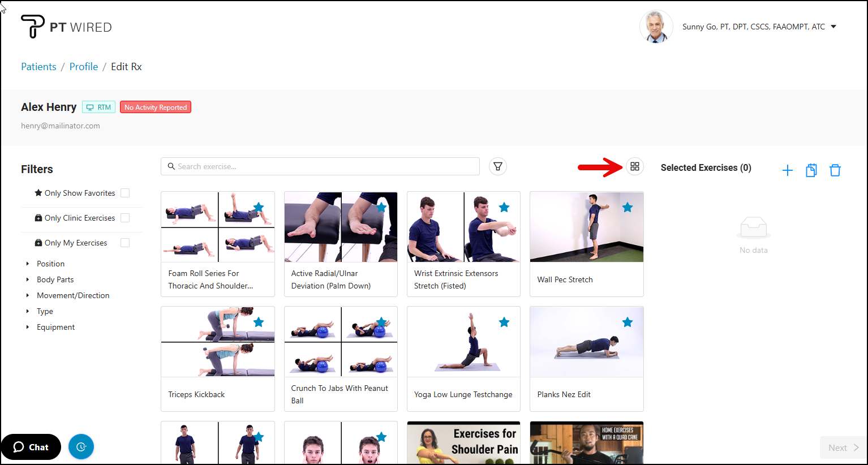Toggle favorite star on Wall Pec Stretch

(628, 207)
